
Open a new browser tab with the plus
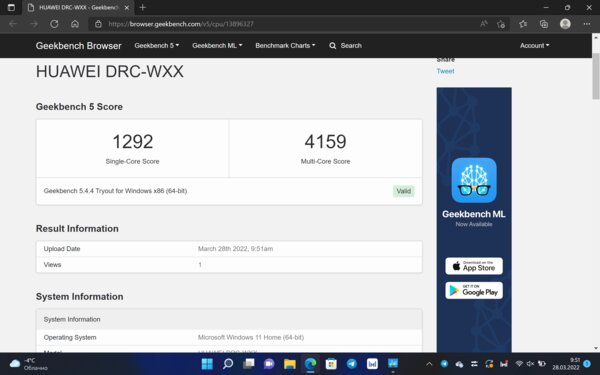click(x=143, y=7)
